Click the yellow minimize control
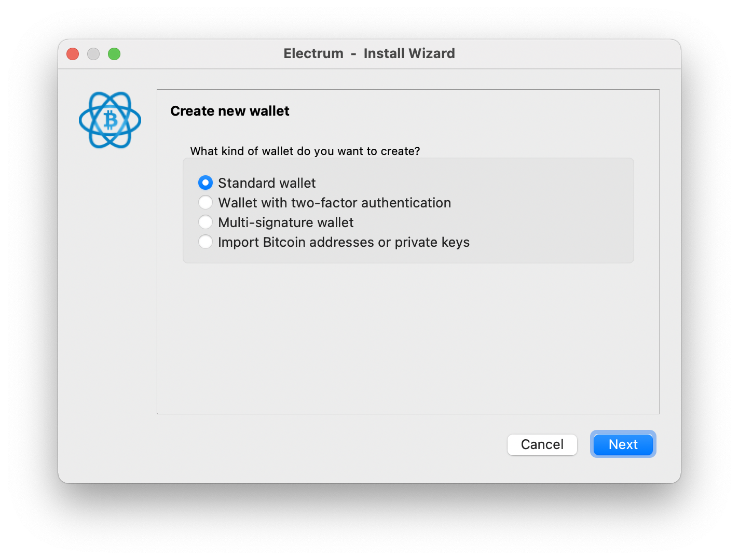 coord(93,53)
